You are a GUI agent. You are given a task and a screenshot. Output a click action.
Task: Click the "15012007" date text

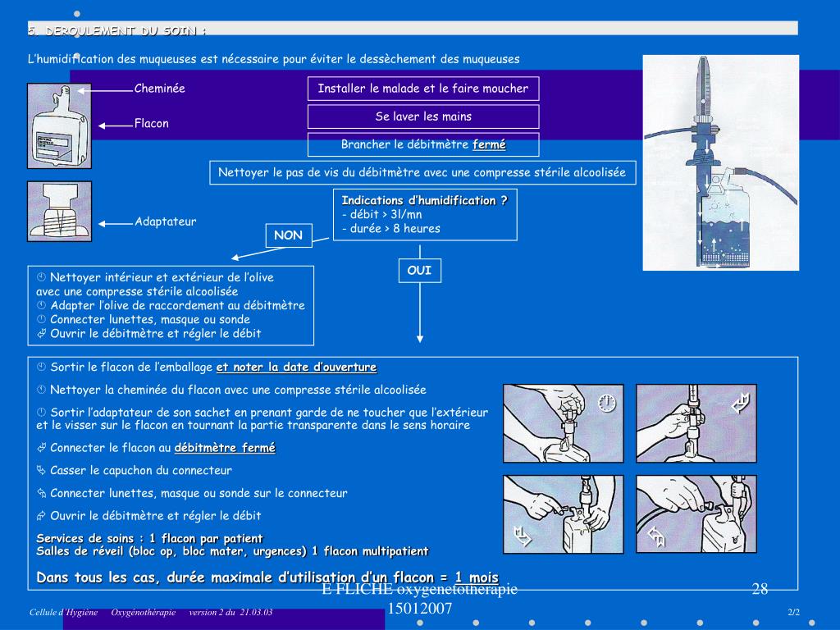(419, 608)
